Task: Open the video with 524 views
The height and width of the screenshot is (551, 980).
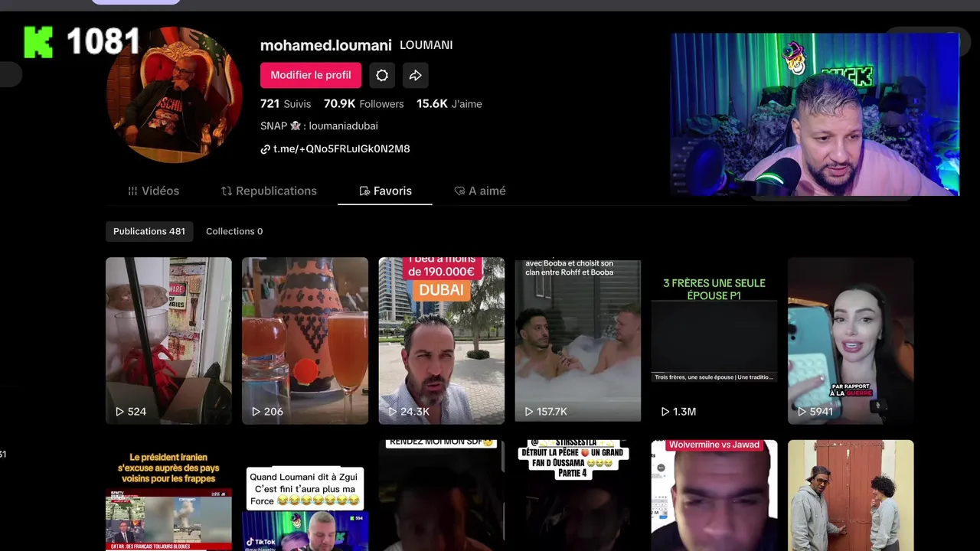Action: pyautogui.click(x=168, y=341)
